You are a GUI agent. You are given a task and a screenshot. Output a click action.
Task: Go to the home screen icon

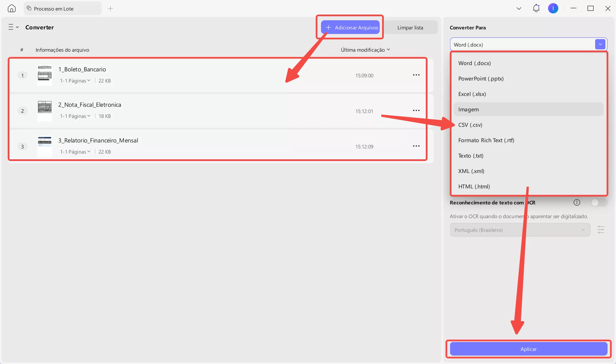(11, 9)
